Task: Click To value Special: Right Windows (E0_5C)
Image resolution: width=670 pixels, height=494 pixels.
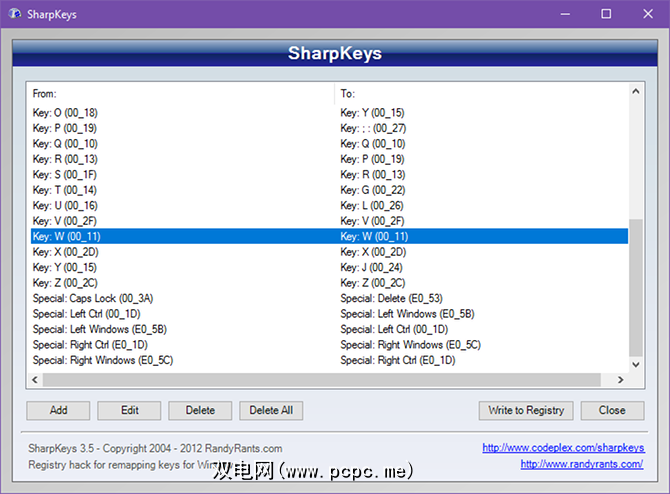Action: pos(410,344)
